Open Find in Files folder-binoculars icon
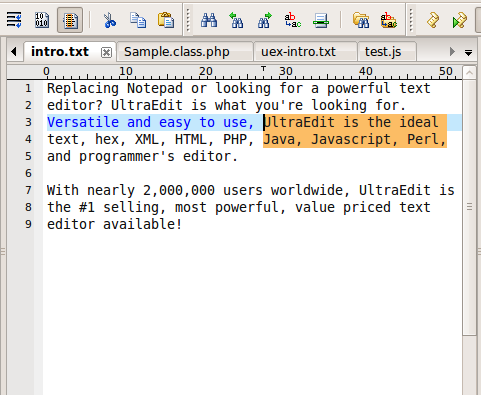The image size is (481, 395). pyautogui.click(x=361, y=20)
